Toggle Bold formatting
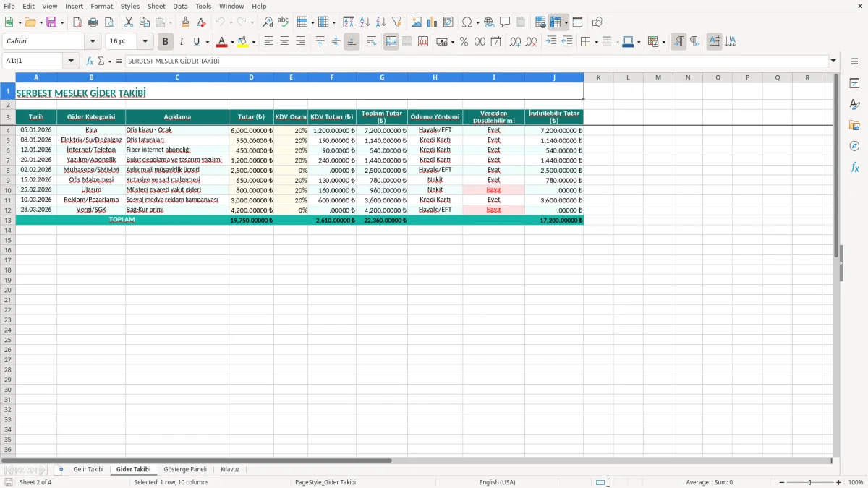Screen dimensions: 868x488 tap(165, 42)
